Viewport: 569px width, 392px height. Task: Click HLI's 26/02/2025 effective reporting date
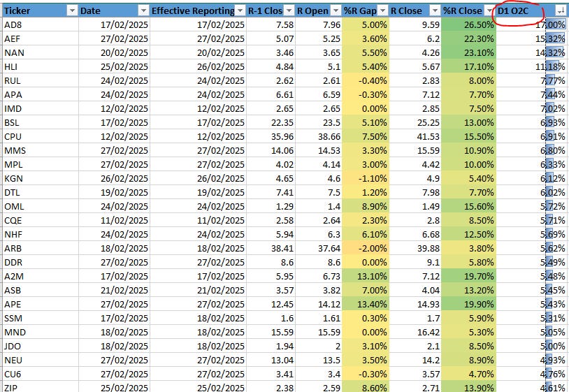point(198,66)
